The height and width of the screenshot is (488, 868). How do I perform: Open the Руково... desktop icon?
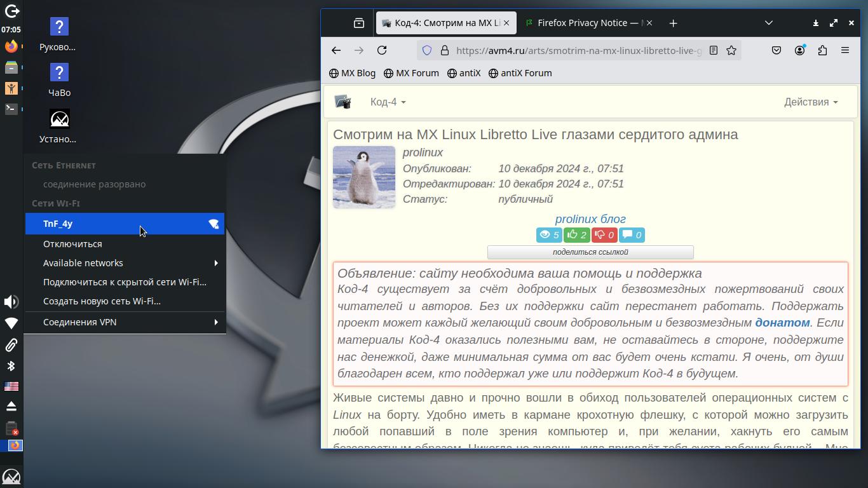tap(59, 35)
